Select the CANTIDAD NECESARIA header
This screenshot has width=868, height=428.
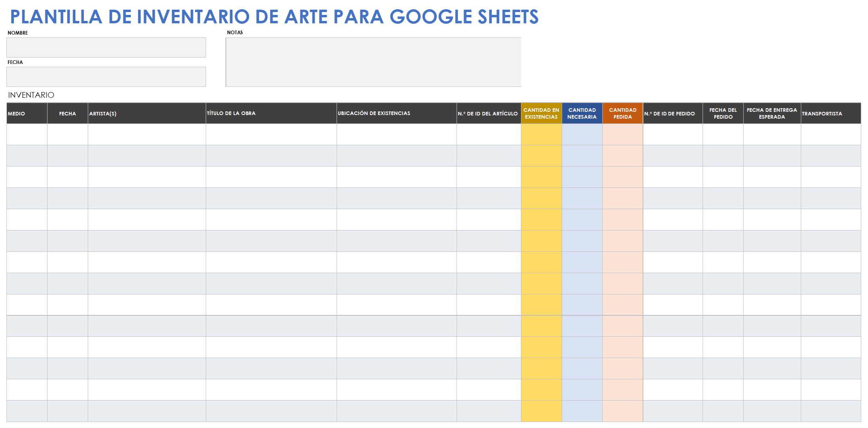(582, 113)
